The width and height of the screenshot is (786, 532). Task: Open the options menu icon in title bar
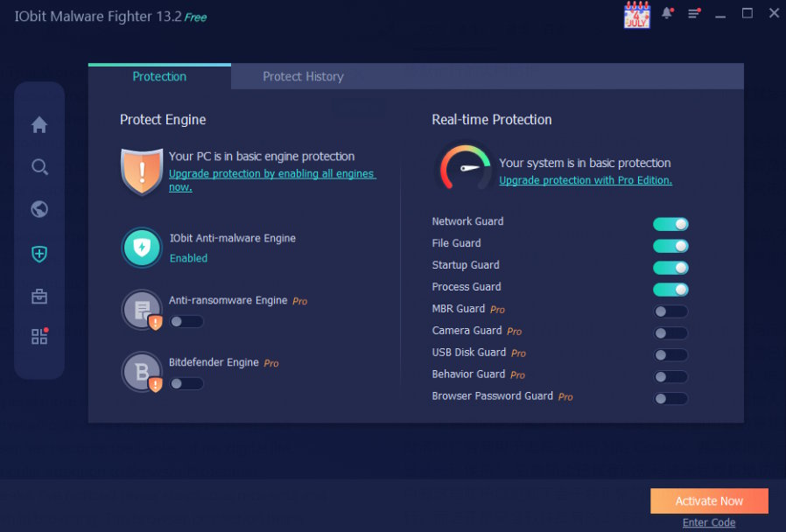click(694, 13)
